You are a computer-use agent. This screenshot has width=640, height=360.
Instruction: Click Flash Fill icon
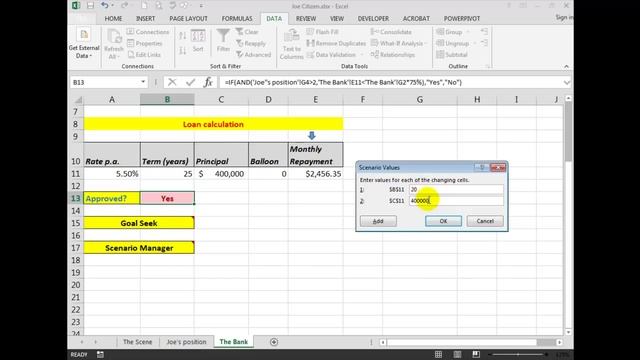click(x=322, y=32)
